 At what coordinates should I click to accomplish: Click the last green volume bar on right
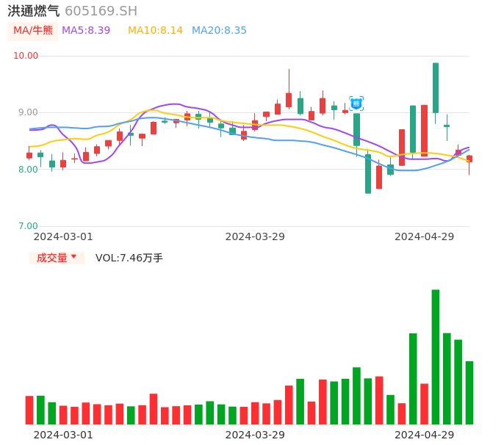[469, 393]
